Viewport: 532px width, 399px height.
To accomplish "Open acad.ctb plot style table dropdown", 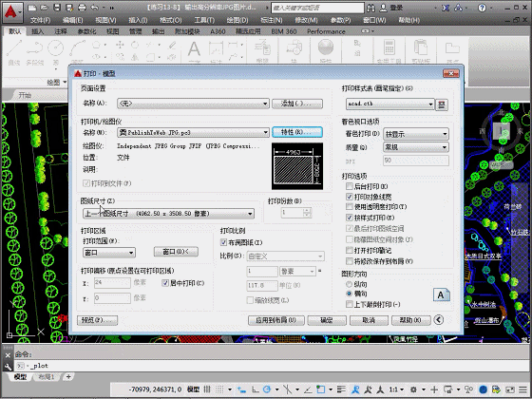I will point(390,104).
